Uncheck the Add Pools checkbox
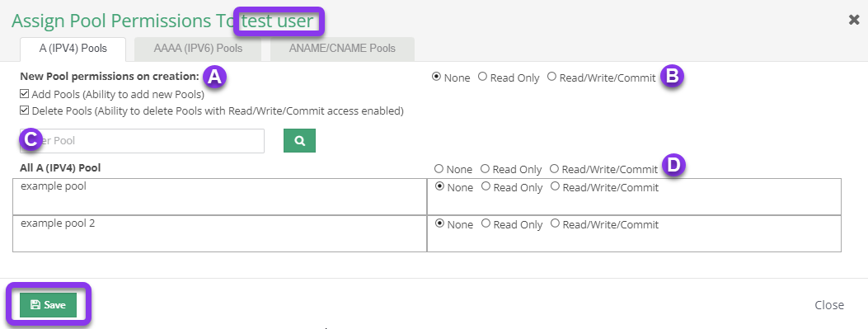 click(x=25, y=94)
